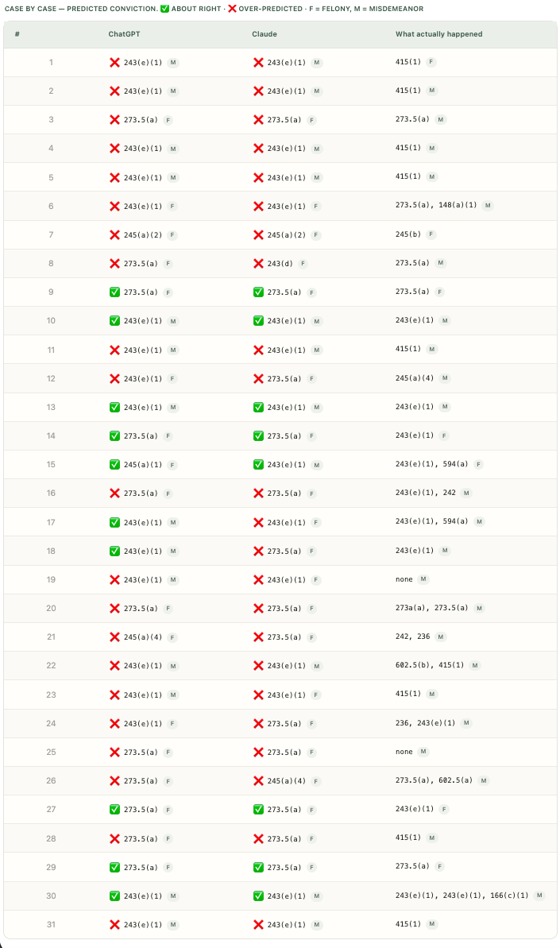This screenshot has width=560, height=948.
Task: Click the green check in Claude row 10
Action: (258, 321)
